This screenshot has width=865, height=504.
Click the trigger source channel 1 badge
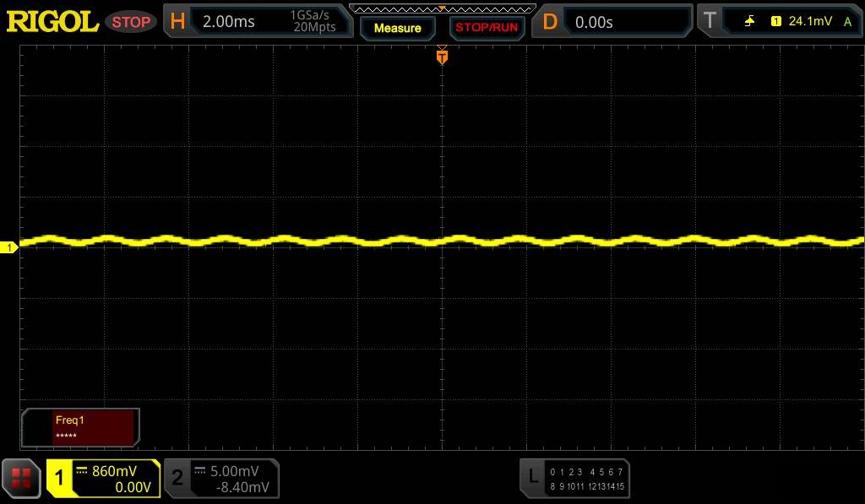click(x=776, y=21)
